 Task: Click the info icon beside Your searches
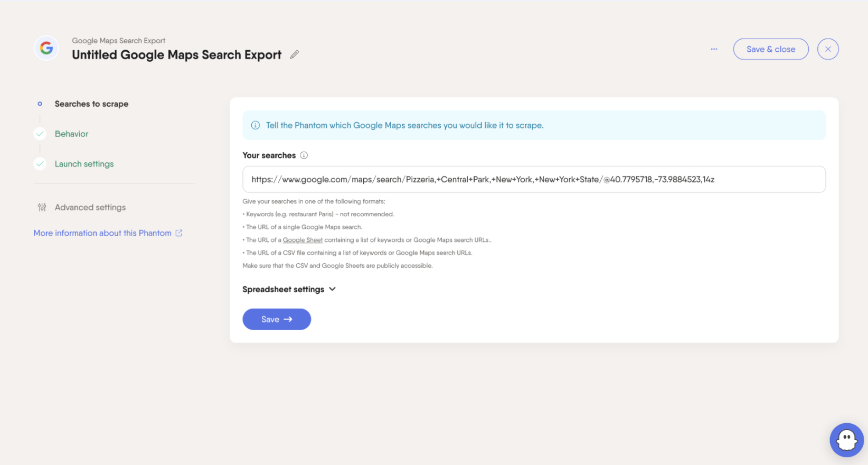(x=304, y=155)
